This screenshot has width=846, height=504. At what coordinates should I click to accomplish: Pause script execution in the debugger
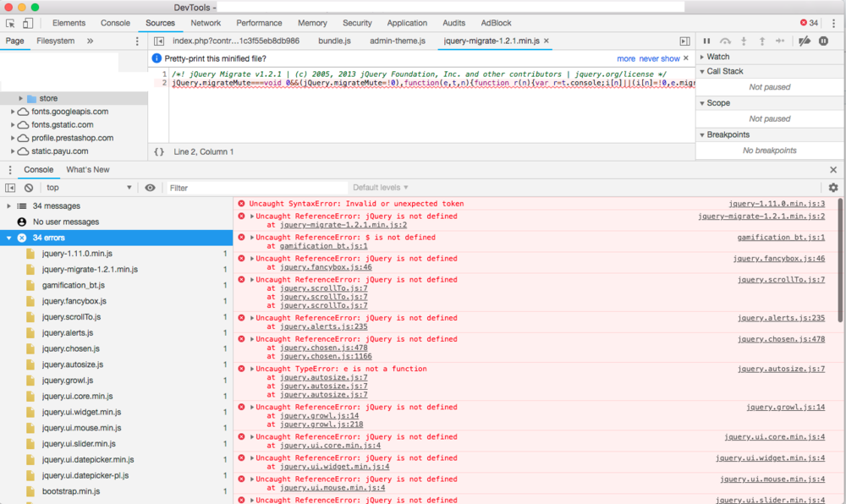[707, 41]
